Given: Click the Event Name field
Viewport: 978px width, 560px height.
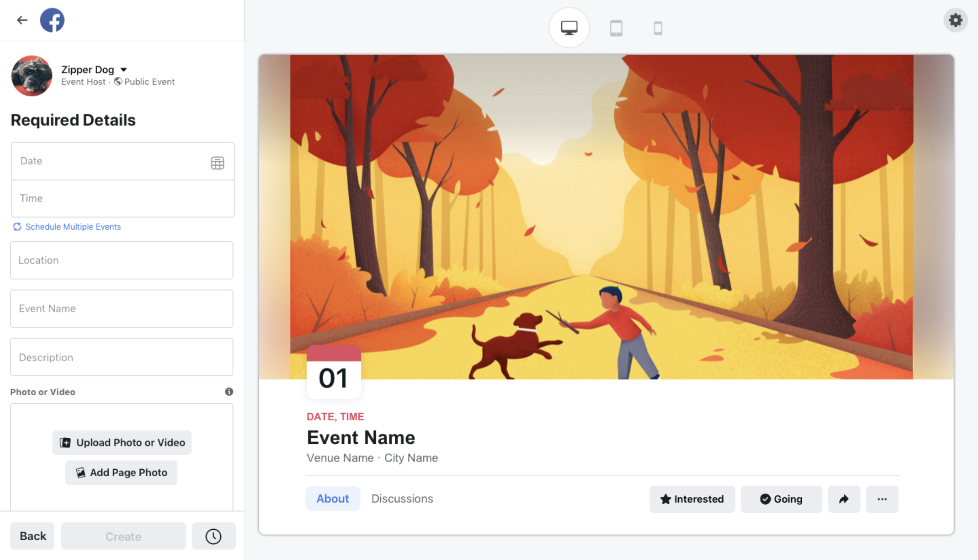Looking at the screenshot, I should point(122,308).
